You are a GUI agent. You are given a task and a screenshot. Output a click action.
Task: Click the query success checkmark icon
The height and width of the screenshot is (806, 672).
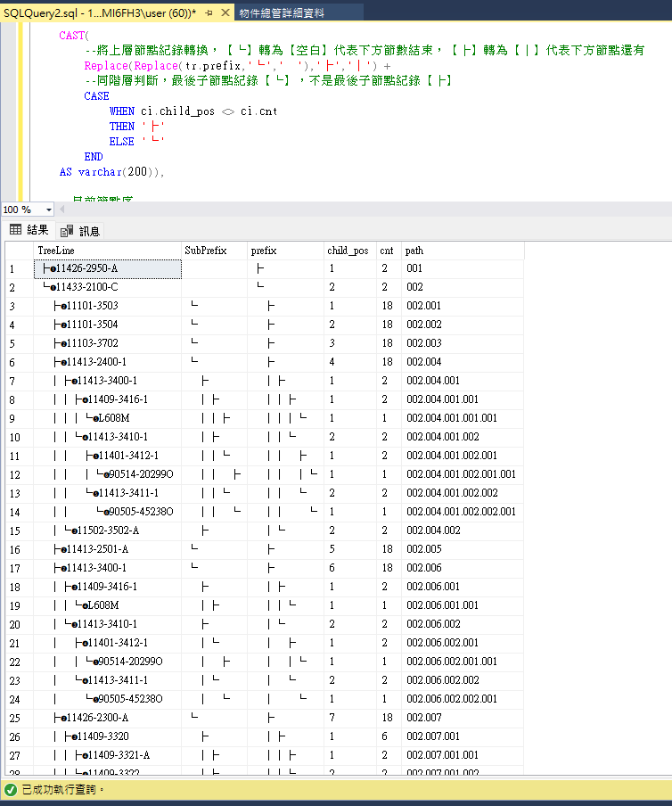tap(11, 790)
